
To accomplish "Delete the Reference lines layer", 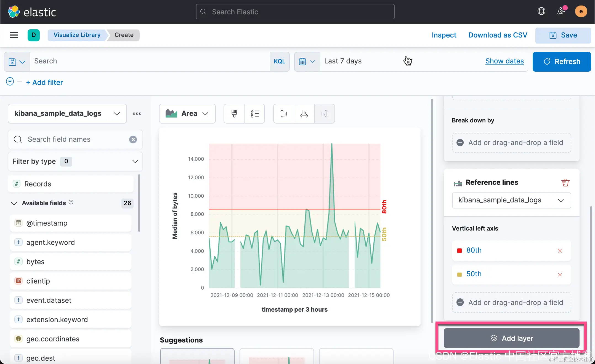I will point(565,183).
